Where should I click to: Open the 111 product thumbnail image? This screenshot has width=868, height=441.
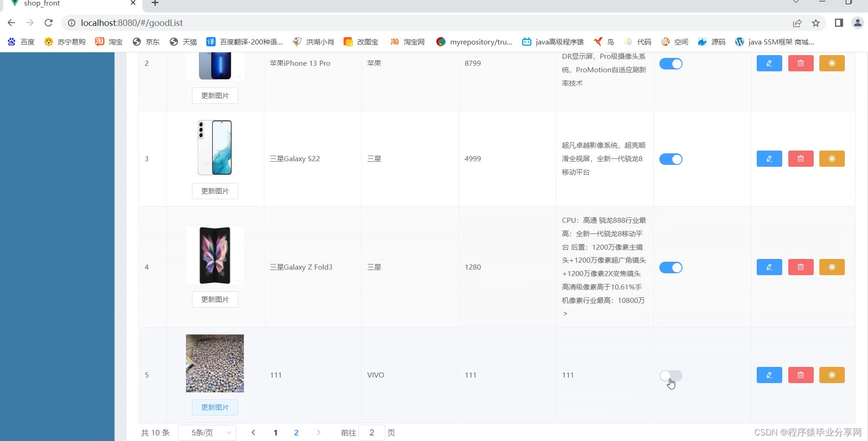click(x=215, y=364)
